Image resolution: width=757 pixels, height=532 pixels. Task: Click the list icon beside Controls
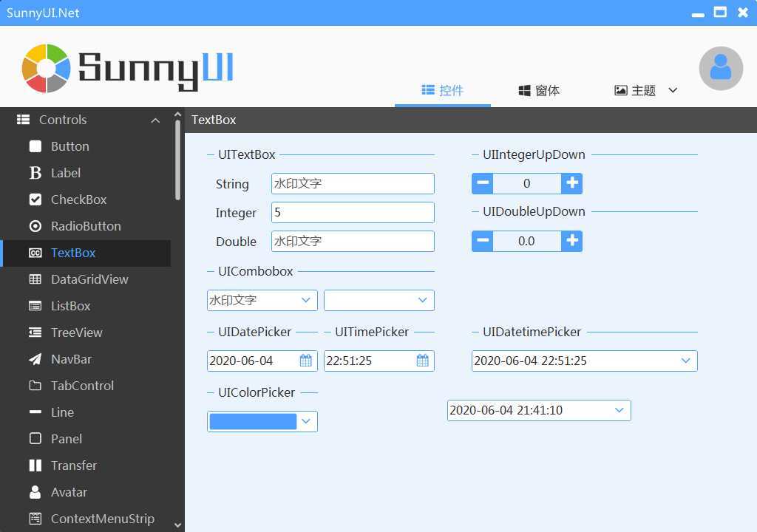23,120
